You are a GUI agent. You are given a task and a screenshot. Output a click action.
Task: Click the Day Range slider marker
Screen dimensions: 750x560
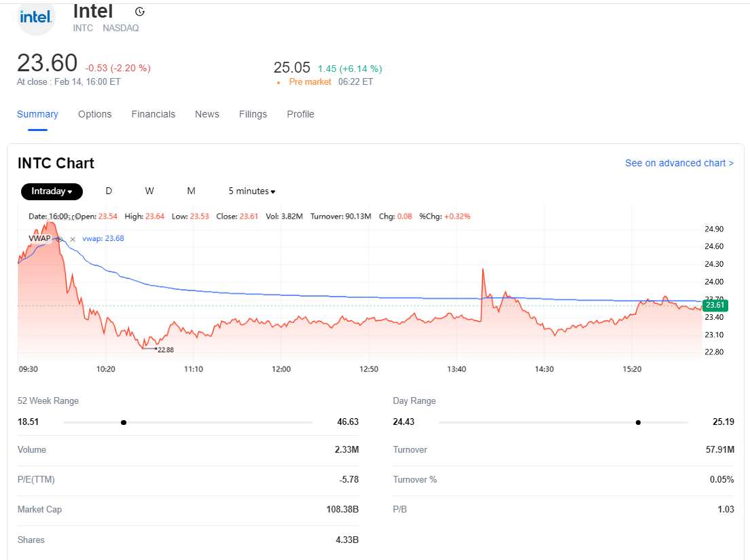tap(638, 422)
